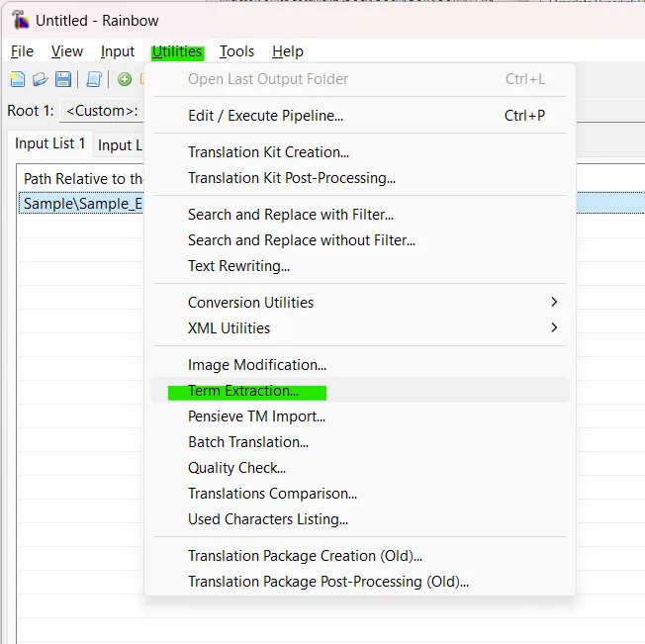645x644 pixels.
Task: Select Translation Package Post-Processing (Old)
Action: coord(360,582)
